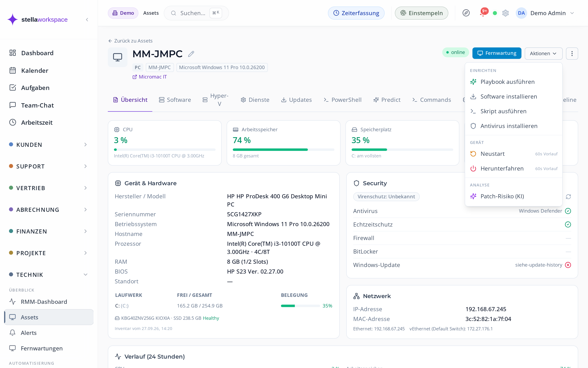Click the pencil icon to rename MM-JMPC
Image resolution: width=588 pixels, height=368 pixels.
(191, 54)
